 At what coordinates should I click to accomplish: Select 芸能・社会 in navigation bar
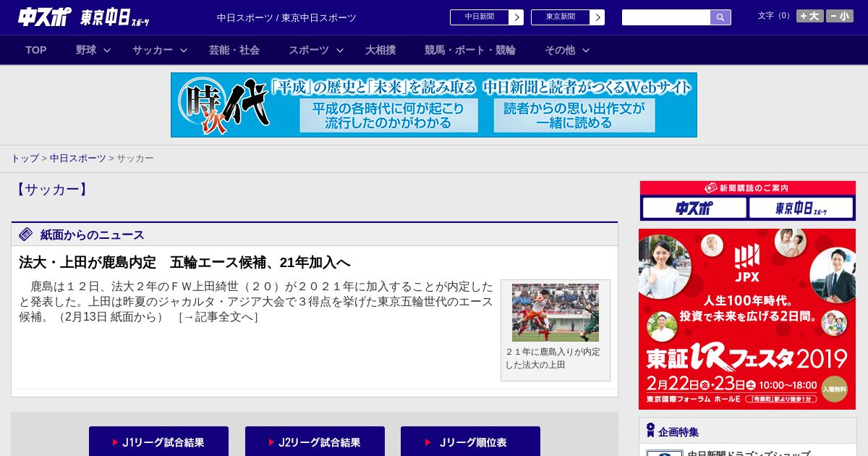coord(234,50)
